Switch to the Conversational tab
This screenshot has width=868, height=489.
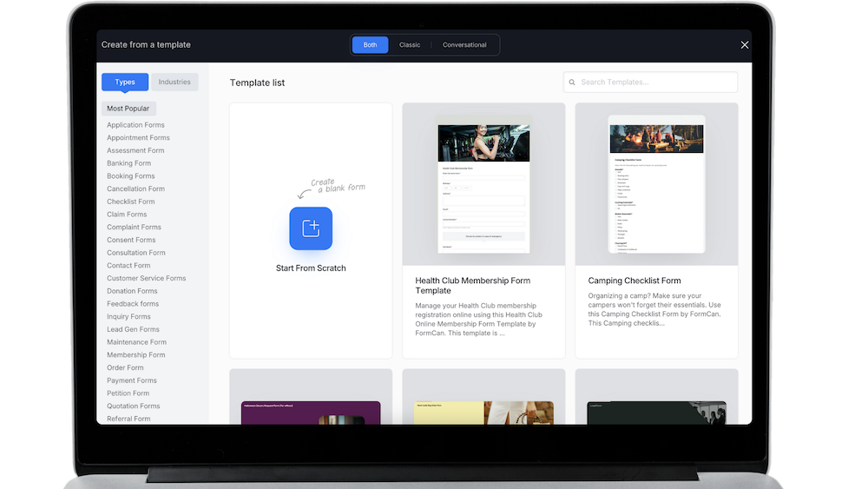click(464, 45)
